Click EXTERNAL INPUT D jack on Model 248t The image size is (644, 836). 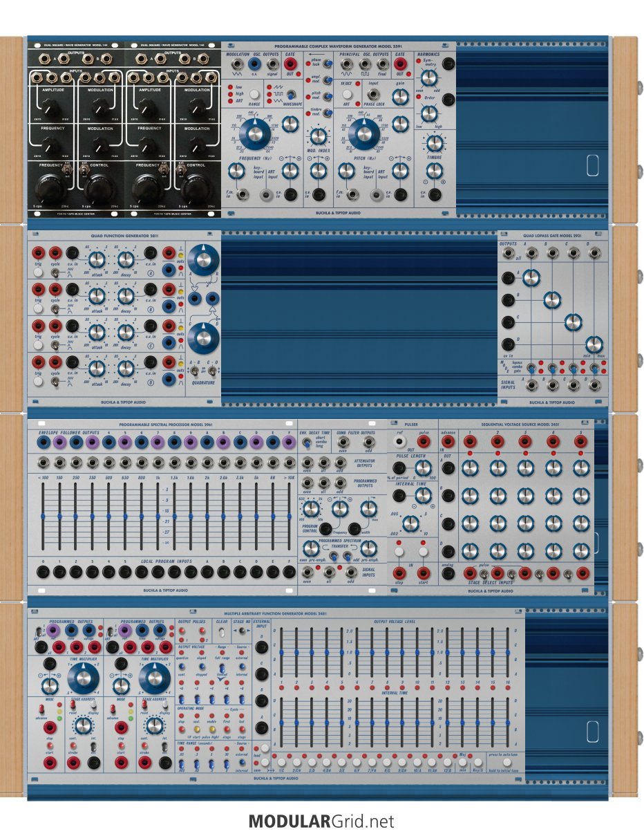(262, 647)
